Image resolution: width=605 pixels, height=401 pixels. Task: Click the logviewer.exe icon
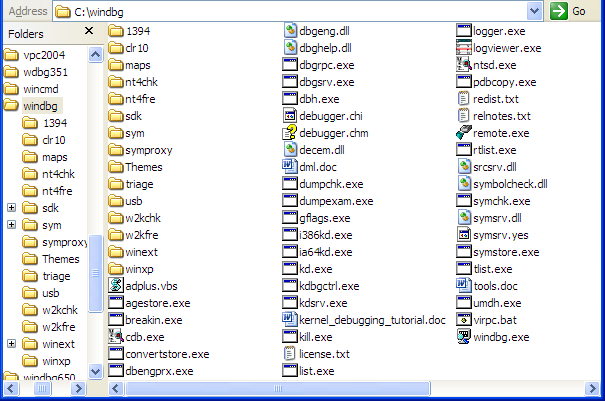[464, 47]
